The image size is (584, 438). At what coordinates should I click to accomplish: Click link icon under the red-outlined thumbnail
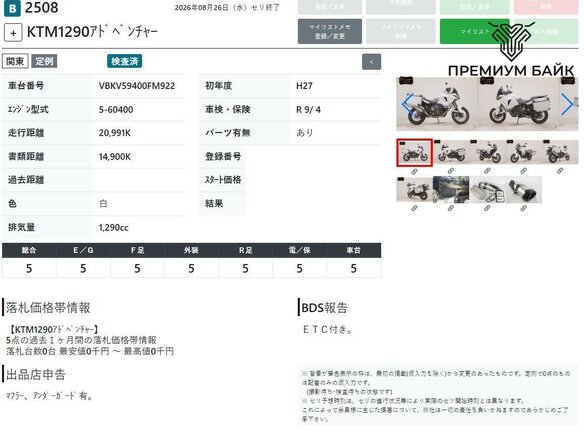414,172
